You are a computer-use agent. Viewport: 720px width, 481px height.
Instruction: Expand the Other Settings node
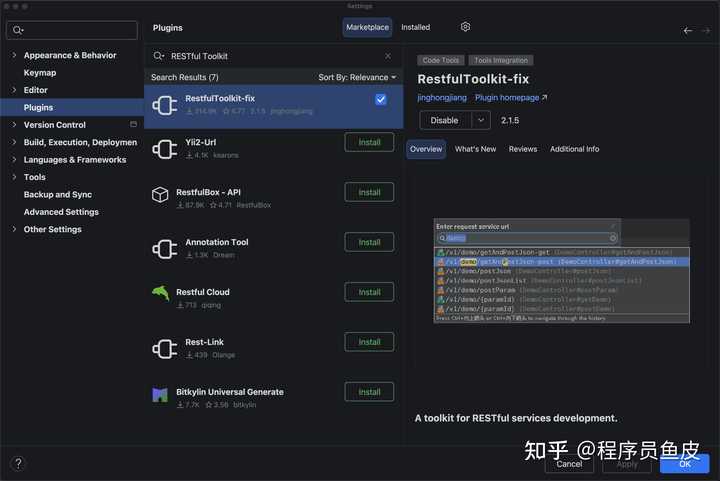click(x=14, y=229)
